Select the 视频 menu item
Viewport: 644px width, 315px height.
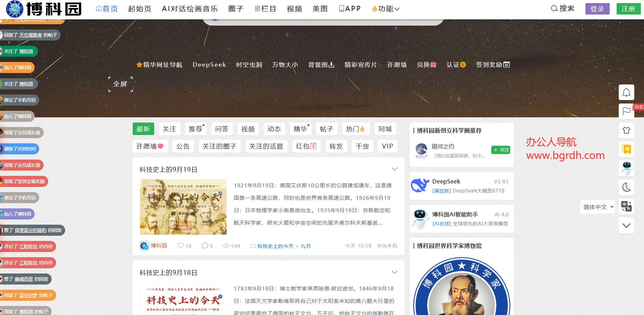click(x=294, y=9)
